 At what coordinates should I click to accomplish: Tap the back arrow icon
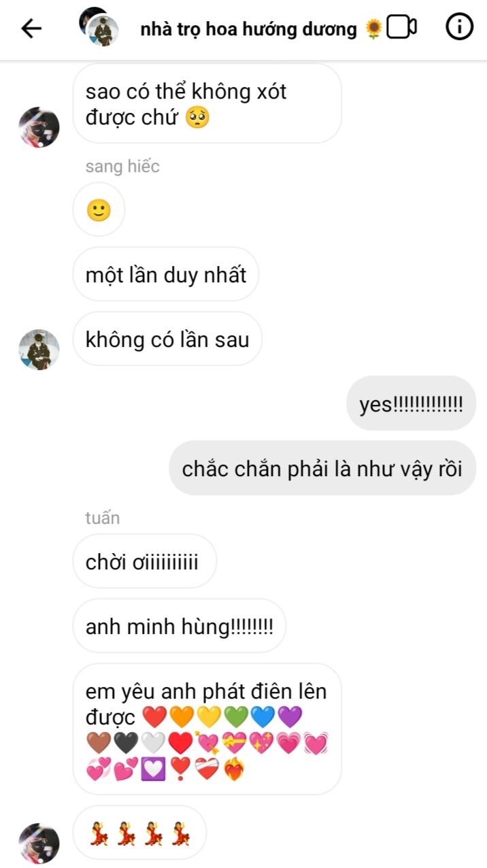[31, 28]
